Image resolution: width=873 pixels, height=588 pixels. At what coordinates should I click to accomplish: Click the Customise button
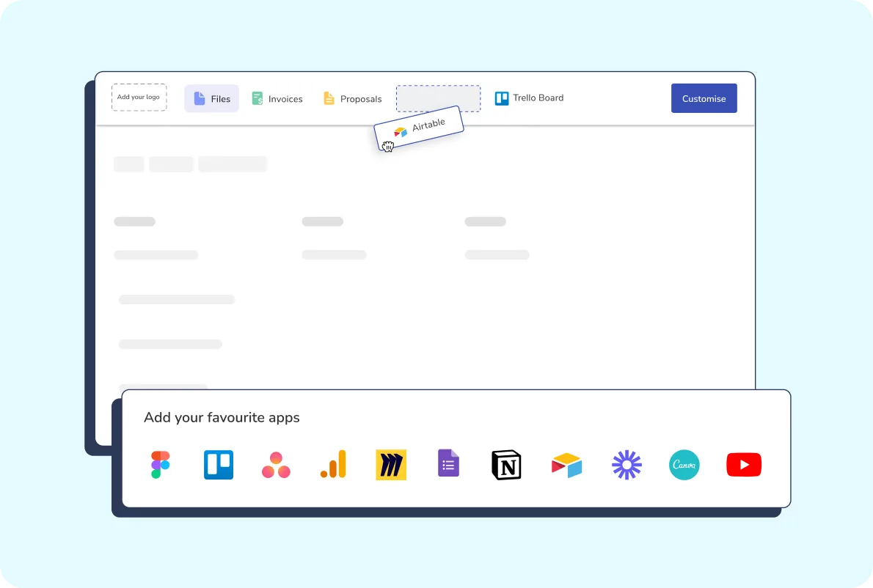click(704, 98)
